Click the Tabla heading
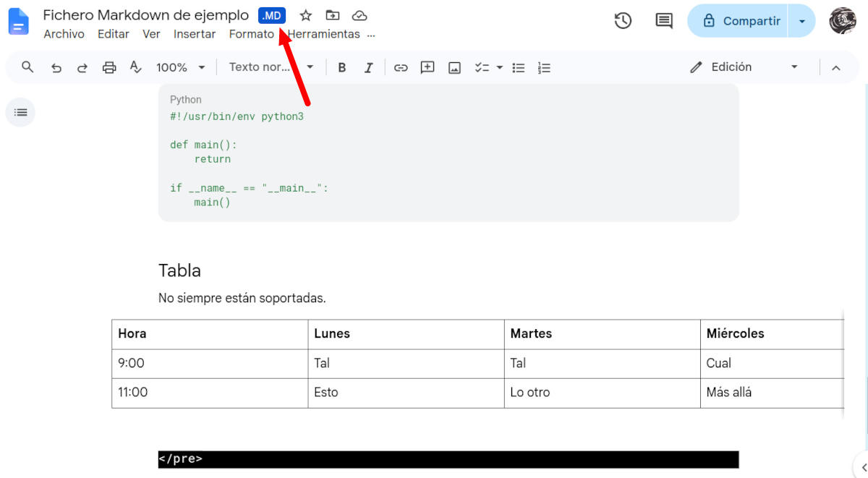This screenshot has height=478, width=868. tap(179, 270)
